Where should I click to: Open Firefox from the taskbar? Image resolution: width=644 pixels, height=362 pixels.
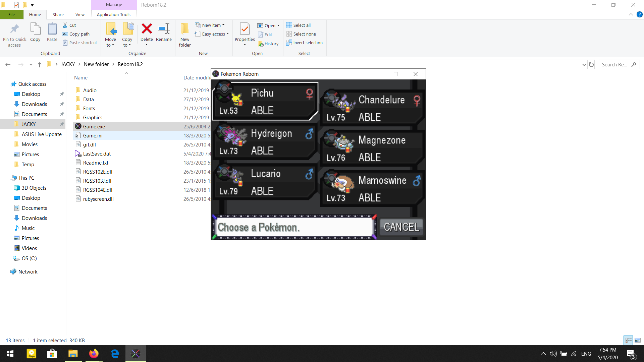(x=94, y=354)
